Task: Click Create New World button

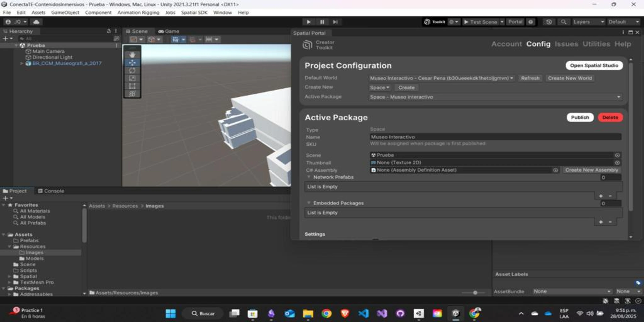Action: [x=570, y=78]
